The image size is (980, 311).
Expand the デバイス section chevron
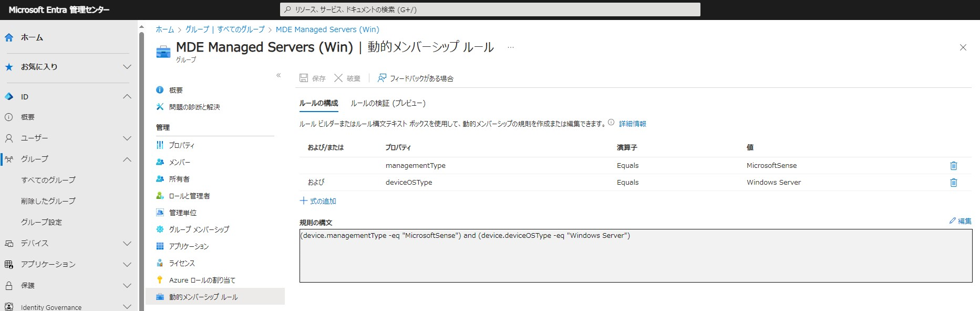pyautogui.click(x=127, y=243)
